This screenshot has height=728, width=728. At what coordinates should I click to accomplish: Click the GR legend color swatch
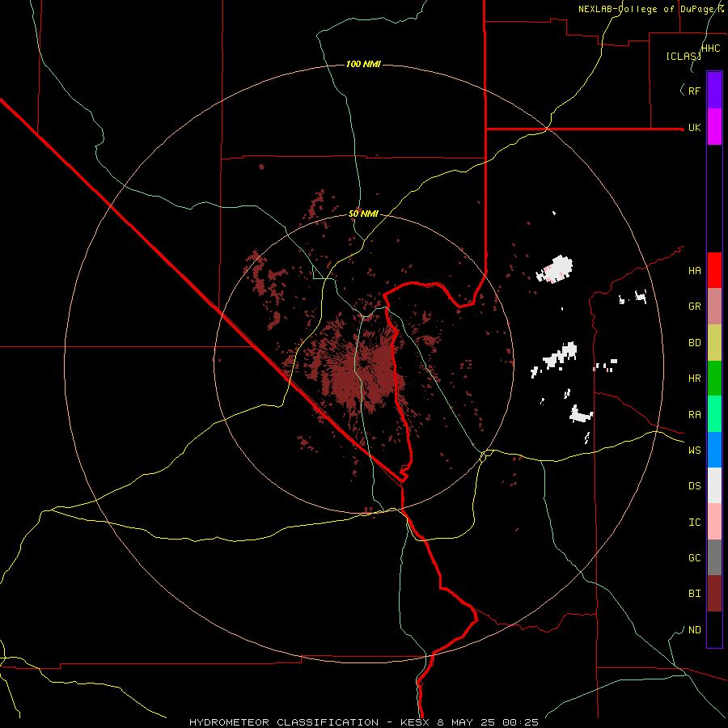coord(714,307)
